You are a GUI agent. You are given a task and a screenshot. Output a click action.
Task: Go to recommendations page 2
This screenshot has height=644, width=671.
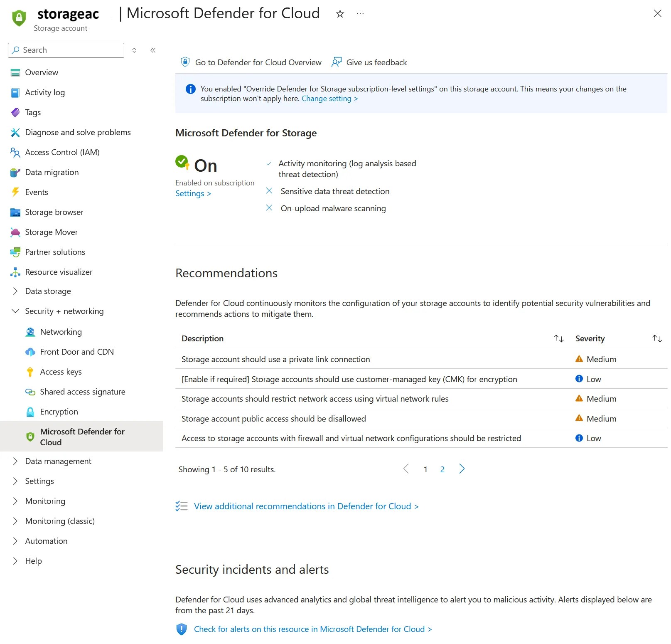click(x=442, y=470)
